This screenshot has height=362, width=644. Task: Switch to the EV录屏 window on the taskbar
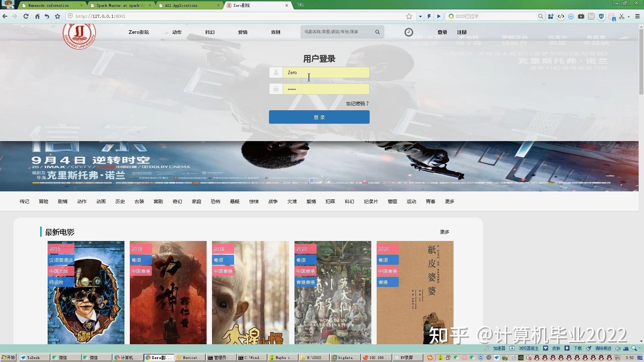click(x=407, y=358)
